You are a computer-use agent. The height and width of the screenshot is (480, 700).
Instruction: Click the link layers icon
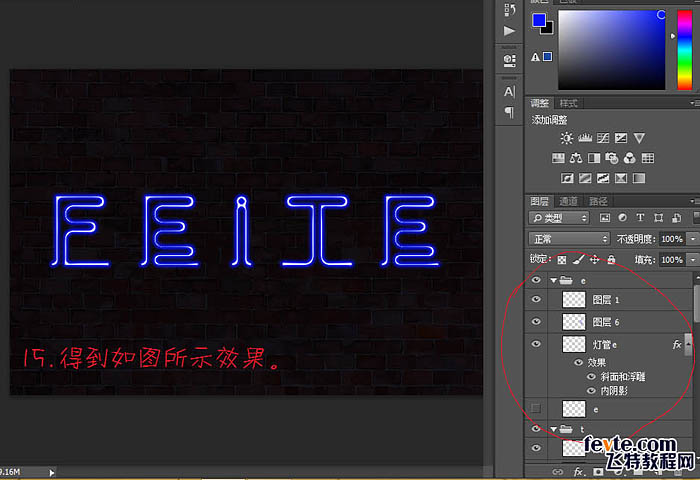[558, 471]
